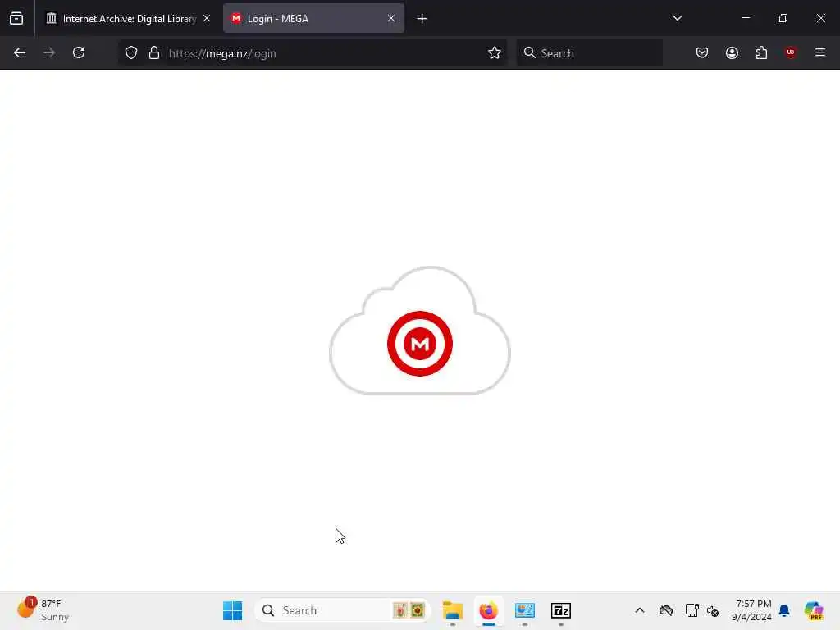Screen dimensions: 840x630
Task: Open File Explorer from taskbar
Action: pyautogui.click(x=453, y=610)
